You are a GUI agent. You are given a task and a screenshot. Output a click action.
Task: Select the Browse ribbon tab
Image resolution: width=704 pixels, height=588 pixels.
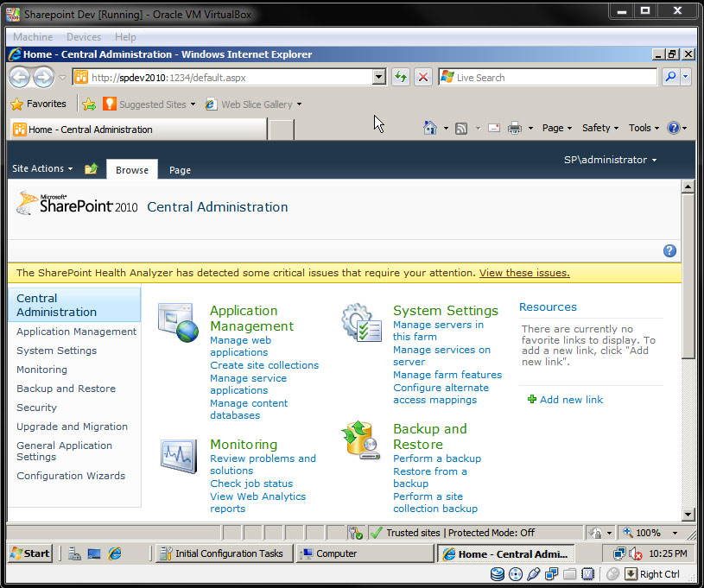[x=132, y=170]
